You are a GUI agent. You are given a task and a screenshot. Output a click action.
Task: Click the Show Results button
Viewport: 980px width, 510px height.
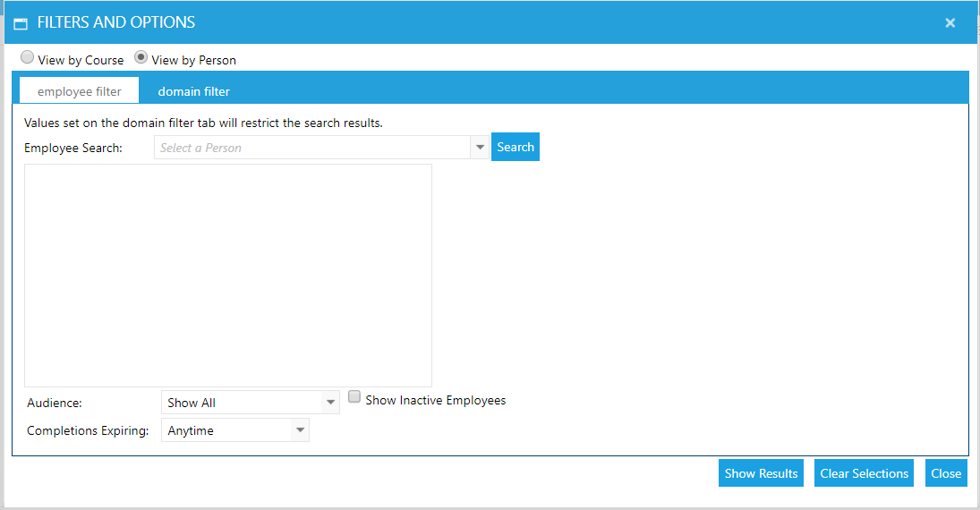pyautogui.click(x=761, y=473)
